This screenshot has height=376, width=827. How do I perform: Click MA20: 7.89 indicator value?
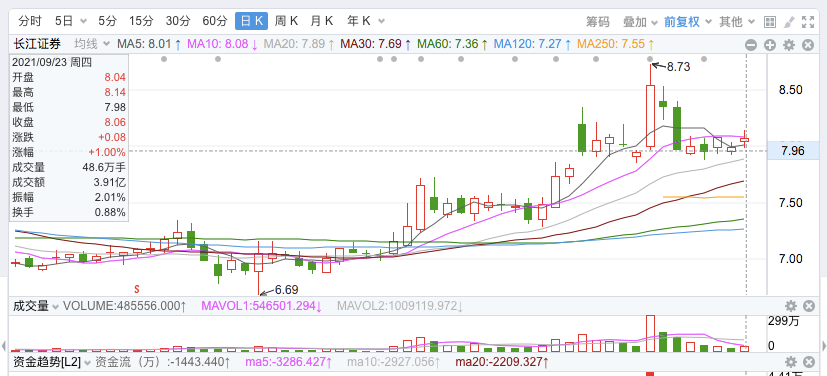point(299,44)
